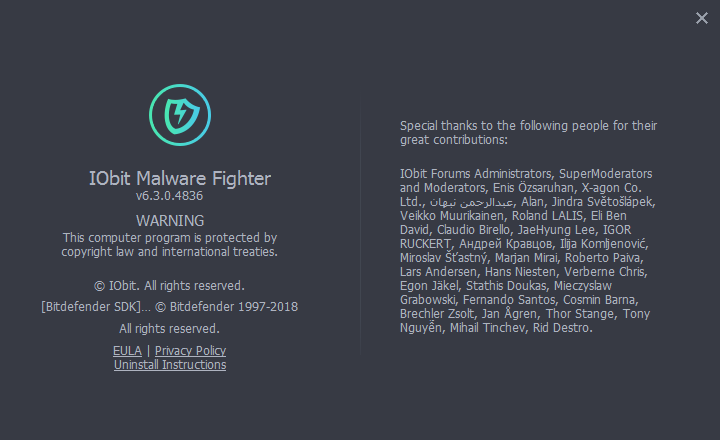
Task: Click the Special thanks heading text
Action: click(528, 133)
